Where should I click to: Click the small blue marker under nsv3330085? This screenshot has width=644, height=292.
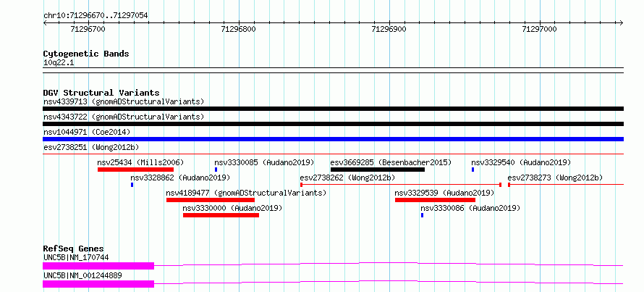tap(216, 170)
